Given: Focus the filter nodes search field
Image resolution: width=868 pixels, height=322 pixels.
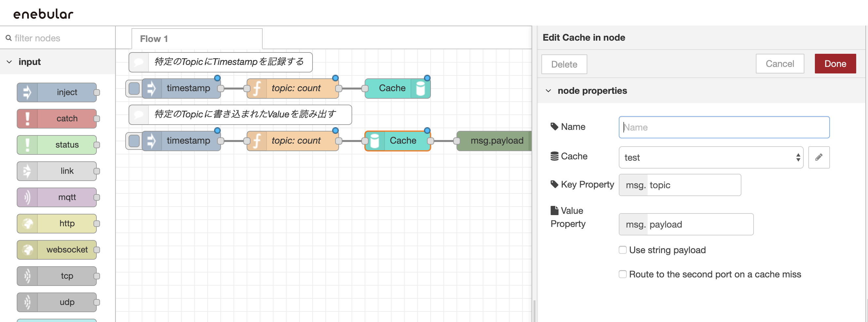Looking at the screenshot, I should (58, 38).
